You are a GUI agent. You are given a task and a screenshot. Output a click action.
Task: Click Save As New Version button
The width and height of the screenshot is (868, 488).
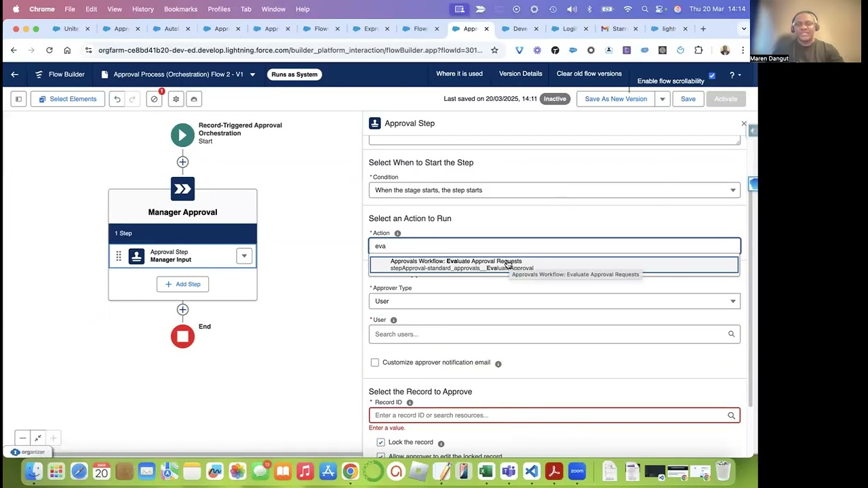point(616,99)
